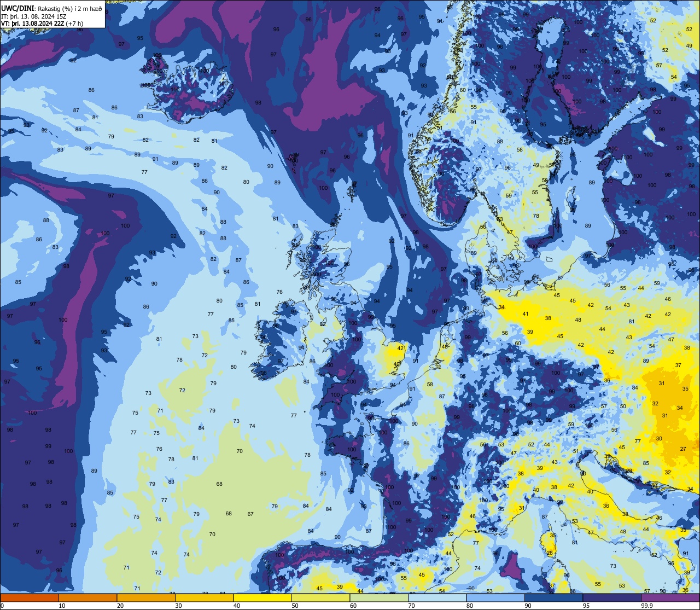Click the legend tick label 40
Image resolution: width=700 pixels, height=610 pixels.
click(237, 606)
